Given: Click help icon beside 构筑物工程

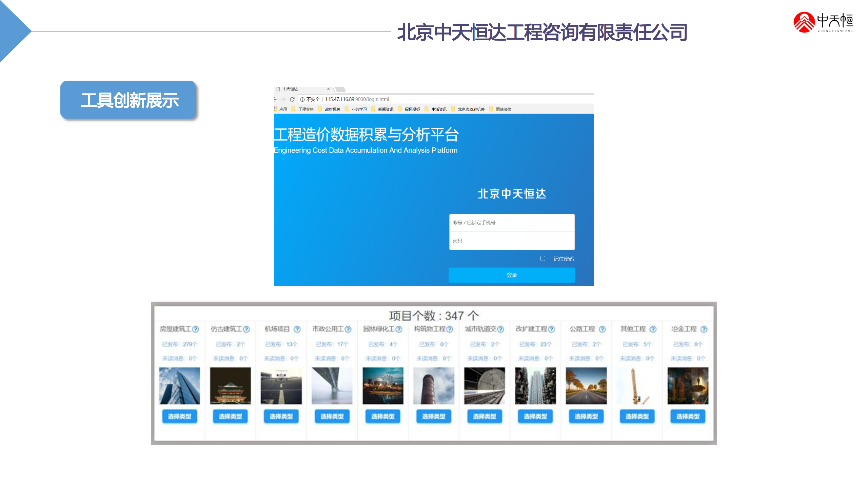Looking at the screenshot, I should pyautogui.click(x=450, y=329).
